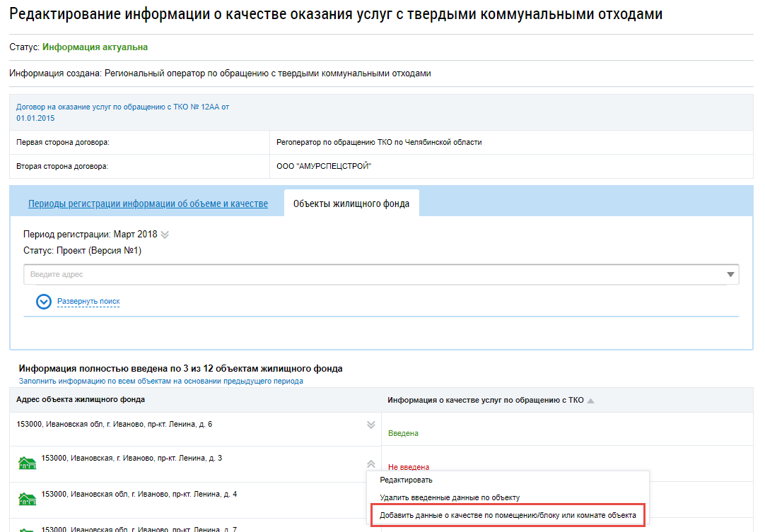This screenshot has width=765, height=532.
Task: Click ООО "АМУРСПЕЦСТРОЙ" cell
Action: coord(324,166)
